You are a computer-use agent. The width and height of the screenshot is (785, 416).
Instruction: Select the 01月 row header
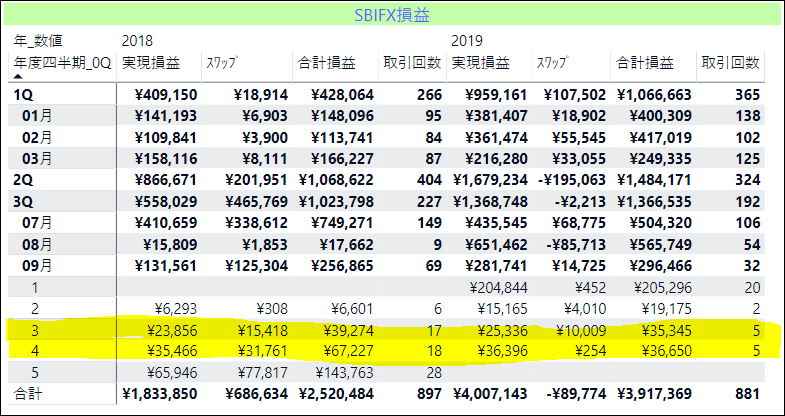pyautogui.click(x=37, y=116)
